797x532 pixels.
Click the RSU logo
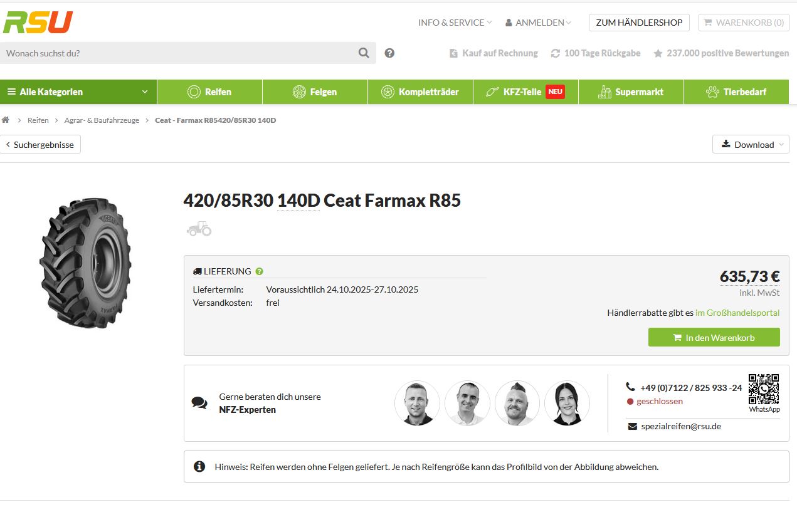pyautogui.click(x=38, y=22)
